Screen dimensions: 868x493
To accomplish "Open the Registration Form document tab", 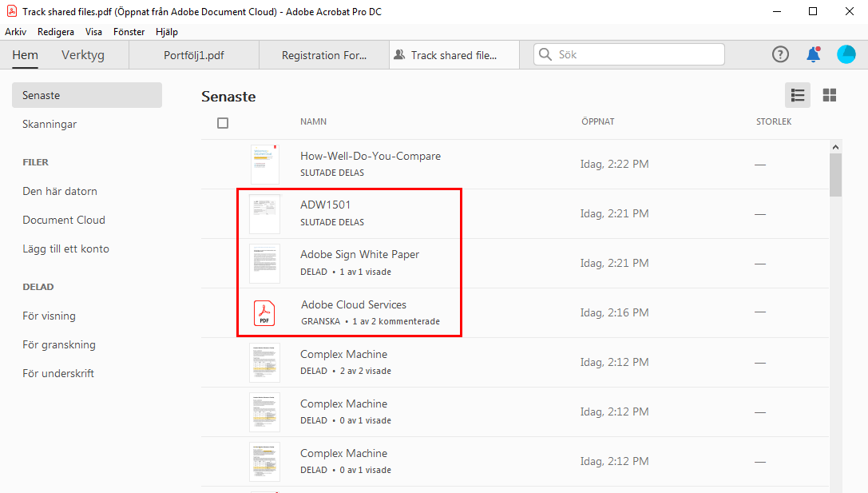I will point(324,55).
